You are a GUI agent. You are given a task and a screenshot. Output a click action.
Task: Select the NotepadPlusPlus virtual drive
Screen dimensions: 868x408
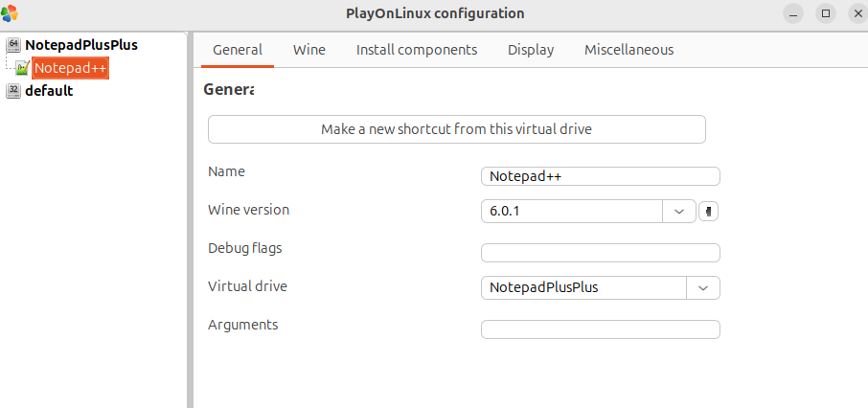[81, 45]
